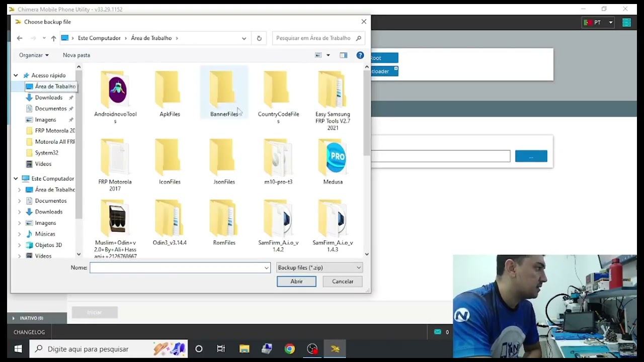Image resolution: width=644 pixels, height=362 pixels.
Task: Open the AndroidnovoTools folder
Action: [x=115, y=97]
